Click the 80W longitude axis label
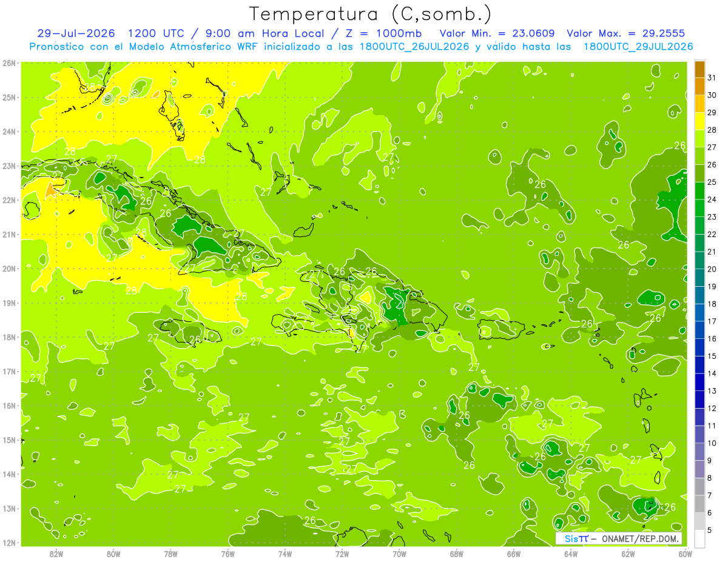 [x=113, y=554]
